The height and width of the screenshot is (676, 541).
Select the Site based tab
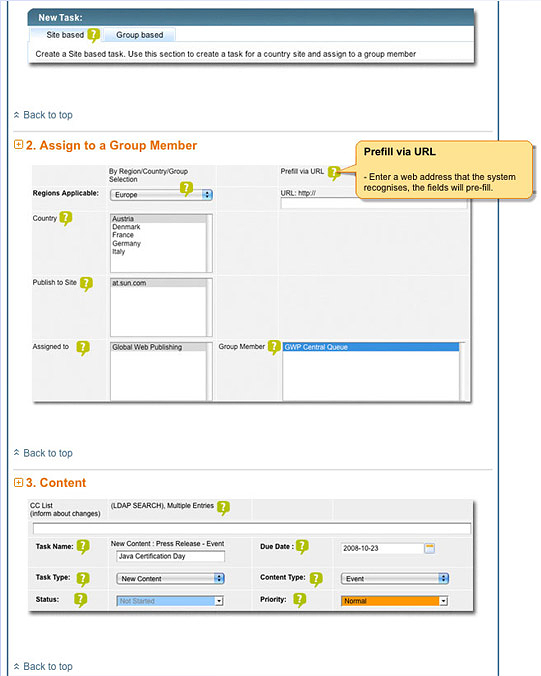(x=65, y=35)
